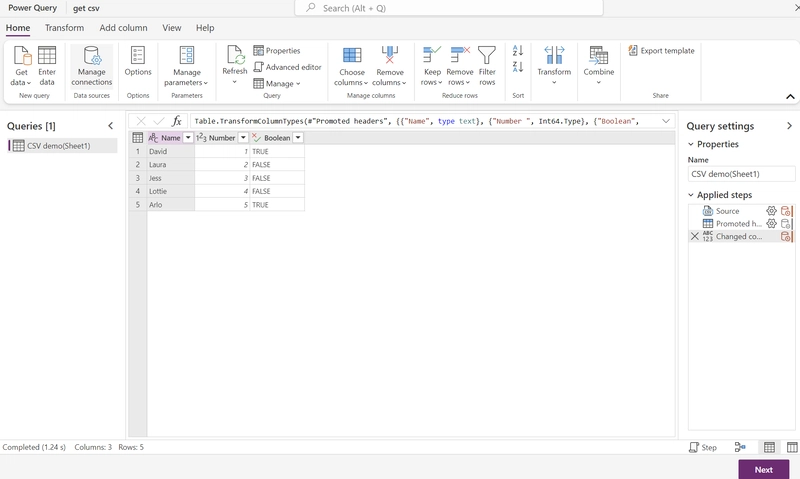Open Manage connections

tap(91, 66)
